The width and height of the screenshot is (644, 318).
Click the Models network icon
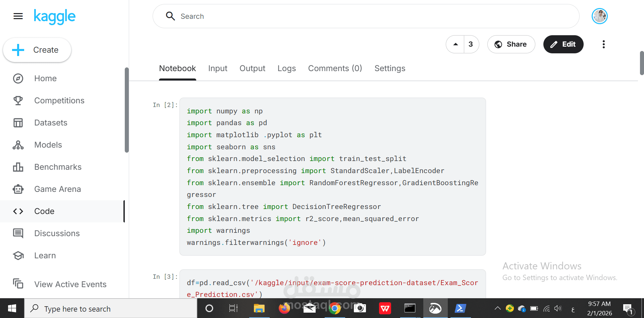point(18,145)
